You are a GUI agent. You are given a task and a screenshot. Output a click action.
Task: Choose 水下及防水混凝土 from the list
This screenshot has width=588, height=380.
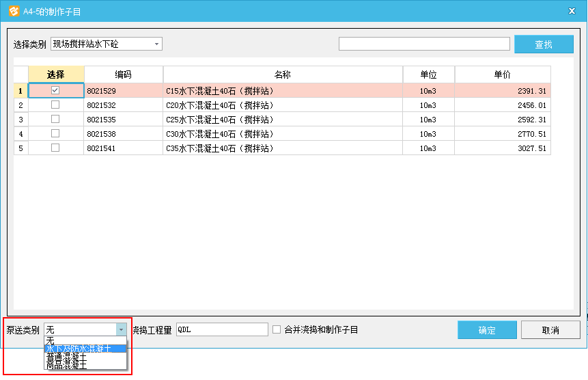click(85, 349)
